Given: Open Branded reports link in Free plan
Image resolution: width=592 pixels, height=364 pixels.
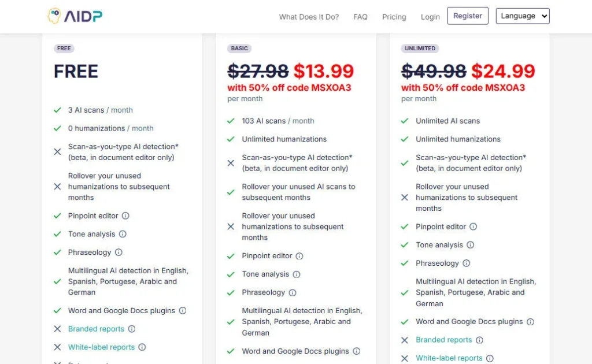Looking at the screenshot, I should (x=96, y=329).
